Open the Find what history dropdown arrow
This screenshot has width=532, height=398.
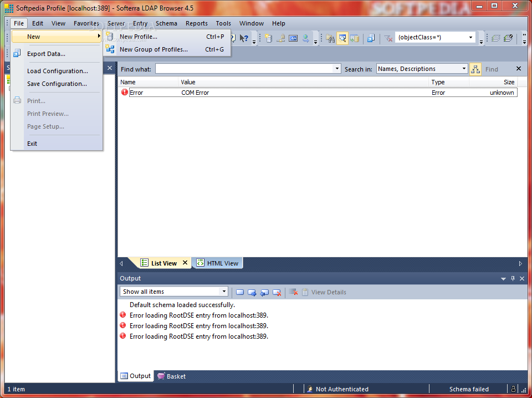337,69
